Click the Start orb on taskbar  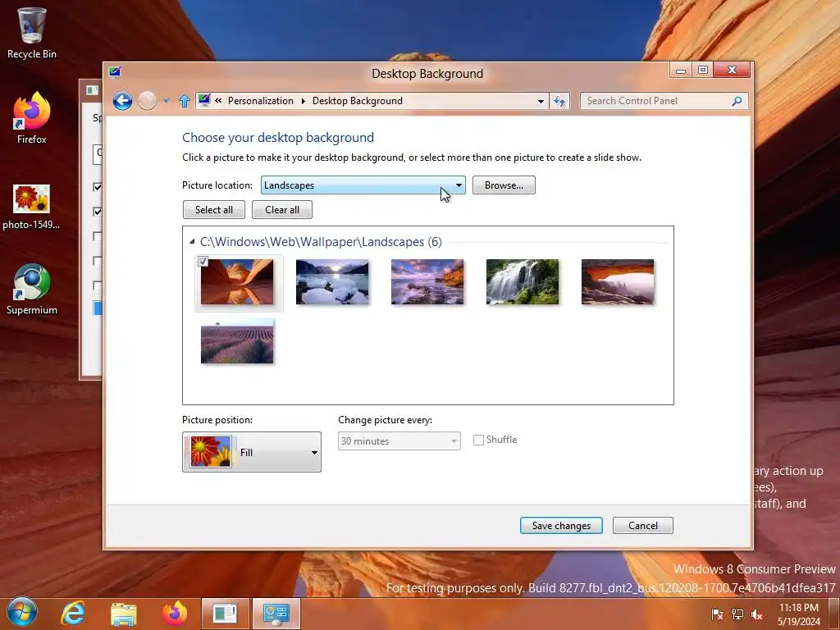coord(22,612)
